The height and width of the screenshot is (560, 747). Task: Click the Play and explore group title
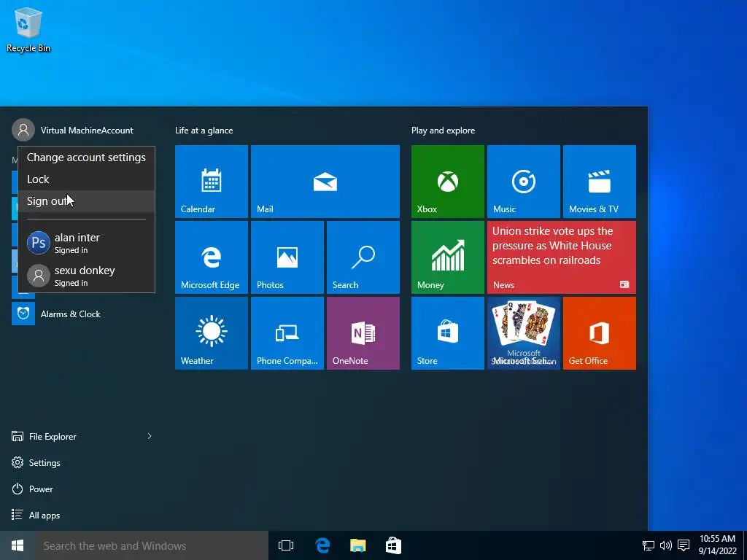(x=443, y=131)
